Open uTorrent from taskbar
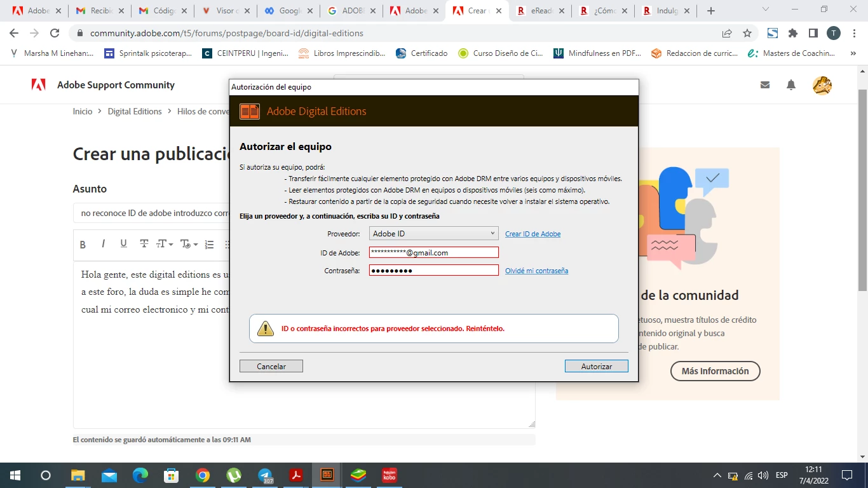 [x=234, y=475]
